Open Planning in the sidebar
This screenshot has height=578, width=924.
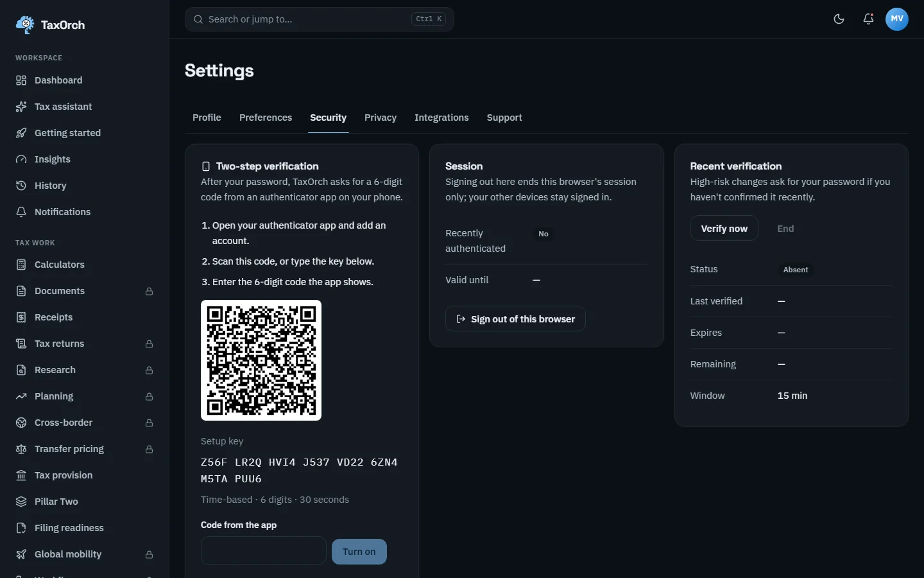pos(85,396)
